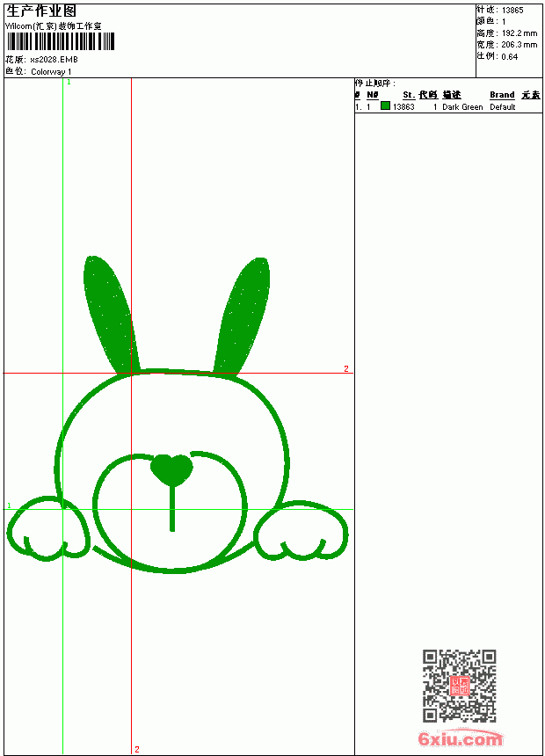Image resolution: width=545 pixels, height=756 pixels.
Task: Click the red seal stamp inside QR code
Action: 459,686
